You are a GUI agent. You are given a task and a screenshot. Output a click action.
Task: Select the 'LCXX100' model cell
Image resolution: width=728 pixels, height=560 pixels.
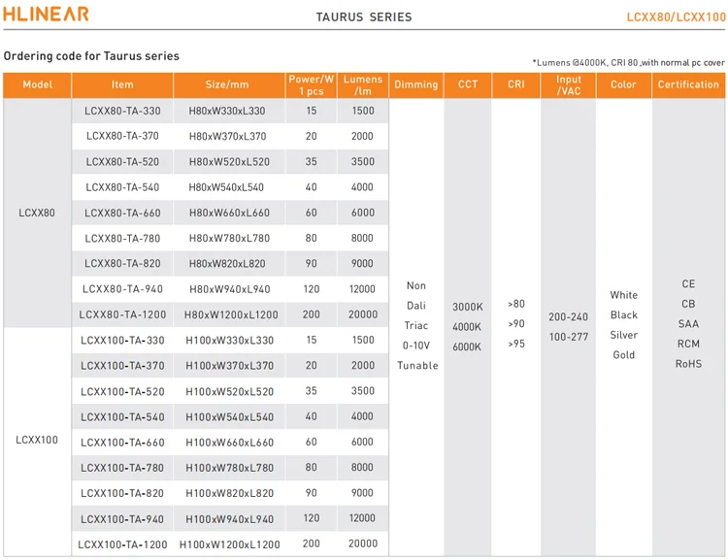(x=37, y=440)
